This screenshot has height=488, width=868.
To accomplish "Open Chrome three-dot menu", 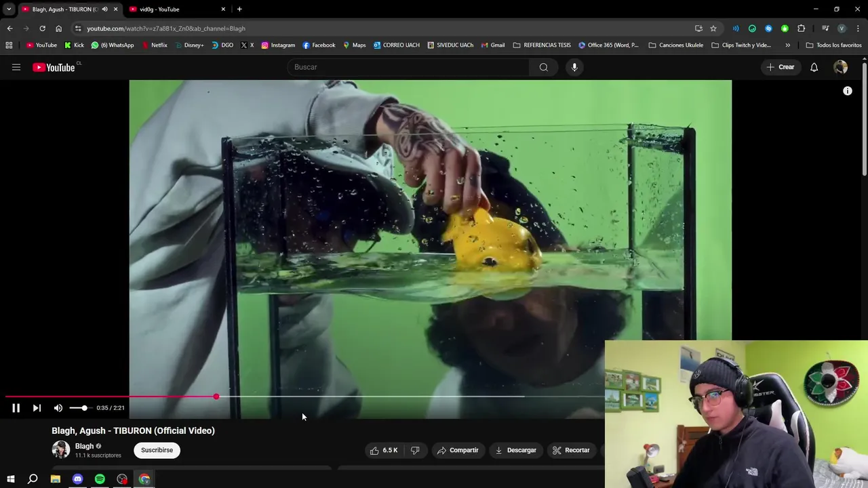I will tap(859, 28).
